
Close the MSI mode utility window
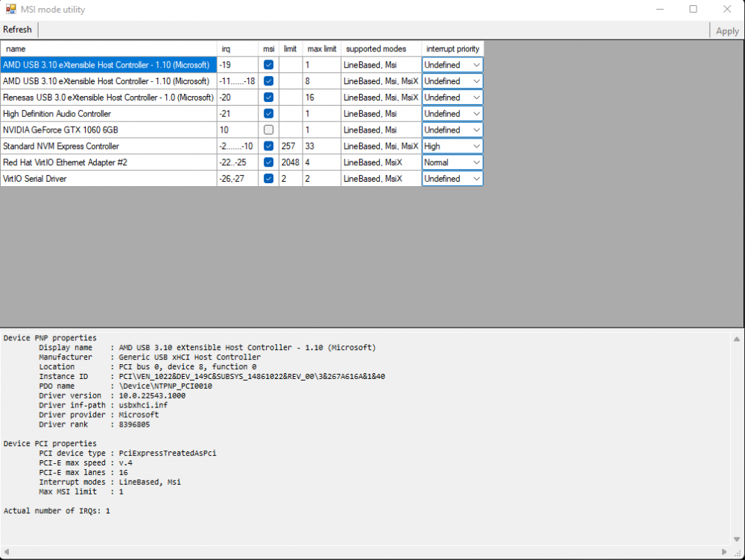pyautogui.click(x=727, y=9)
